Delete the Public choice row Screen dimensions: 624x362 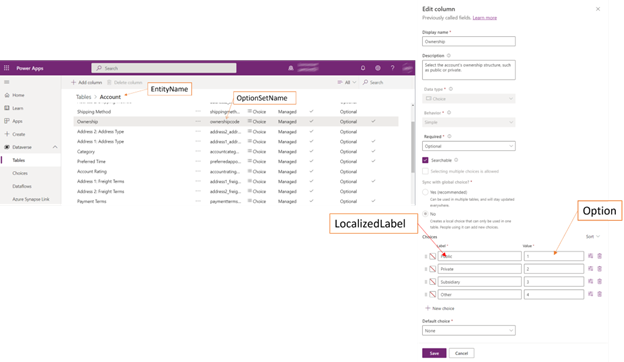[x=599, y=256]
